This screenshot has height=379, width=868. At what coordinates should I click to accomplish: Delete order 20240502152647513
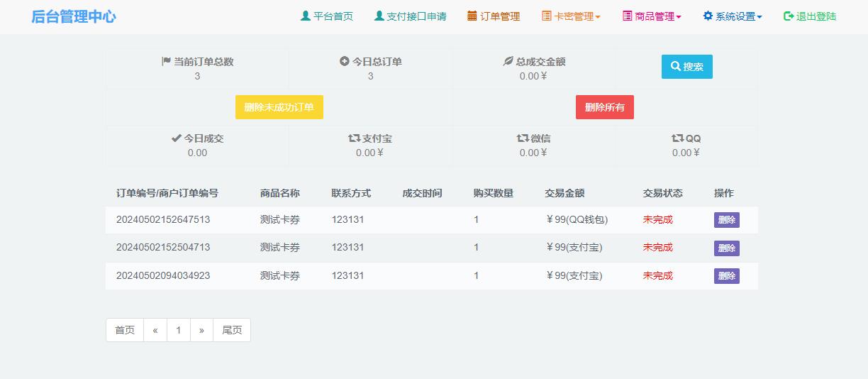726,220
